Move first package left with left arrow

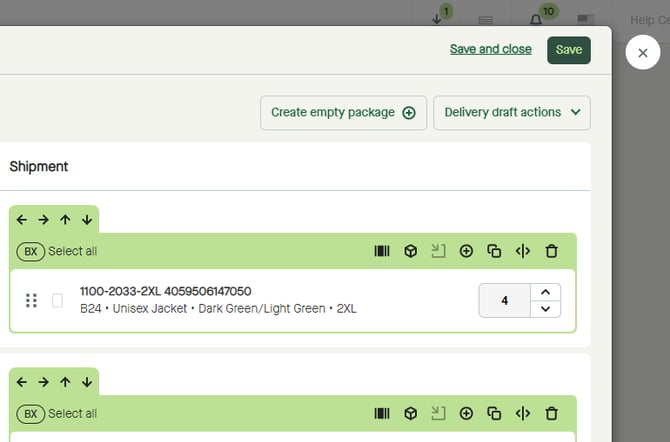(x=22, y=219)
